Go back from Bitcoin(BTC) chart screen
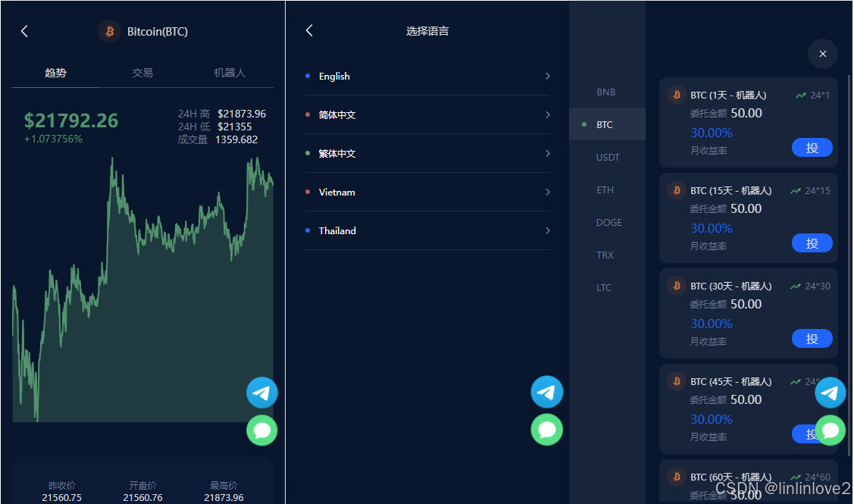Image resolution: width=854 pixels, height=504 pixels. click(24, 31)
